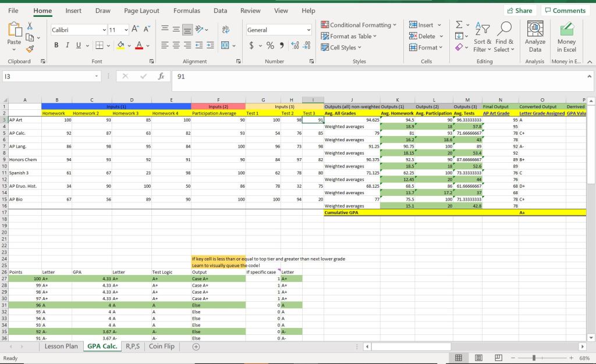The height and width of the screenshot is (364, 596).
Task: Click the Money in Excel icon
Action: 566,37
